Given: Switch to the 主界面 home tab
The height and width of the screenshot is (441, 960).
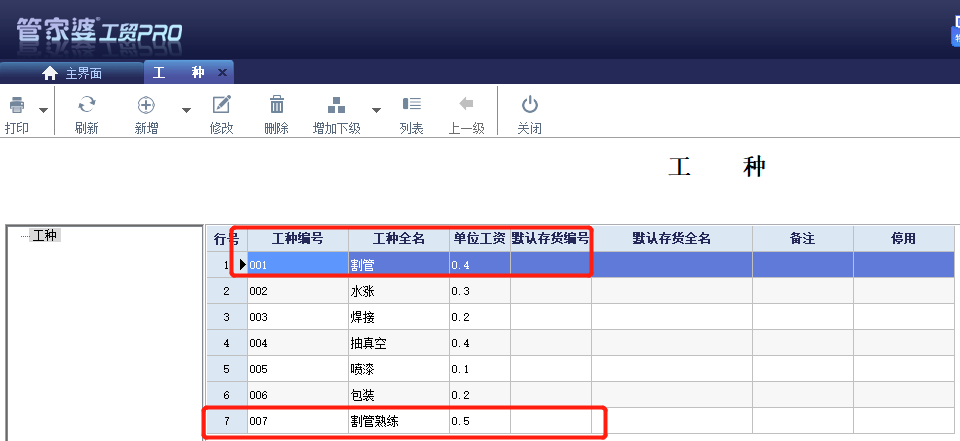Looking at the screenshot, I should tap(73, 73).
